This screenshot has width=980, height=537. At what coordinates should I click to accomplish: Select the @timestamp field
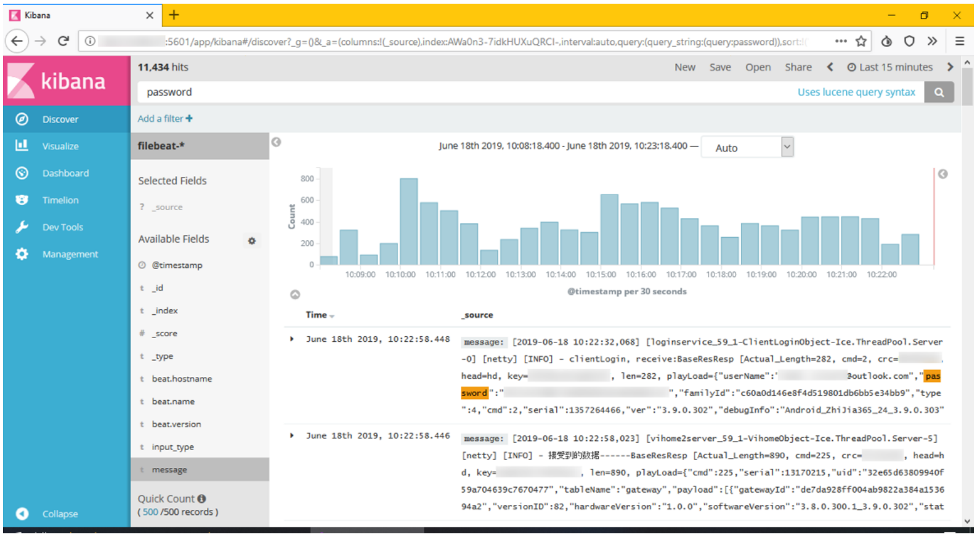(x=177, y=265)
